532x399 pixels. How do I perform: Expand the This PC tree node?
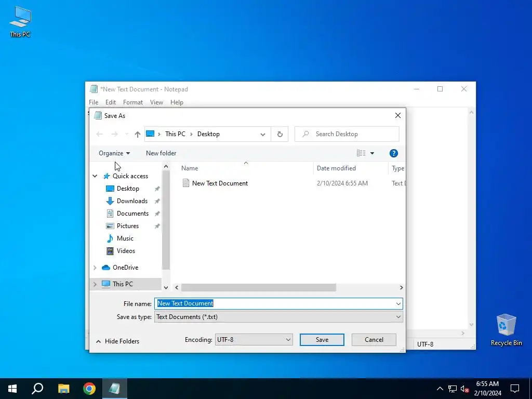coord(95,284)
